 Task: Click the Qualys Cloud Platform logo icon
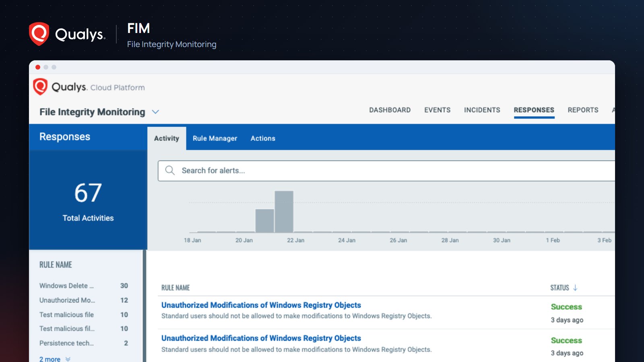[x=40, y=86]
